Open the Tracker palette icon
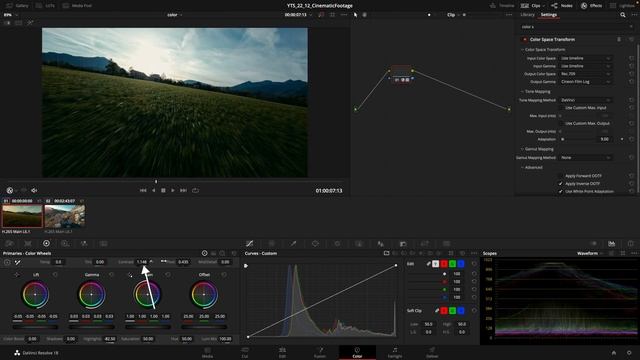Screen dimensions: 640x360 [337, 244]
